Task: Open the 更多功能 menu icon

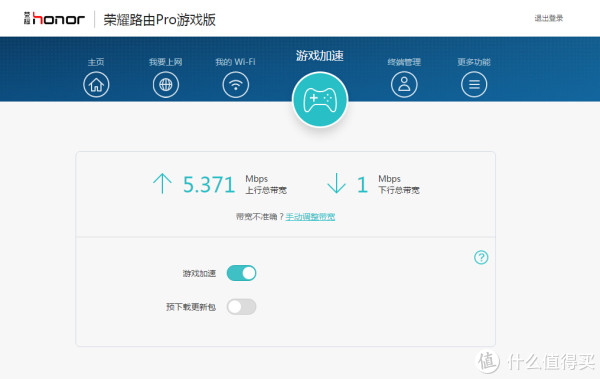Action: [x=474, y=84]
